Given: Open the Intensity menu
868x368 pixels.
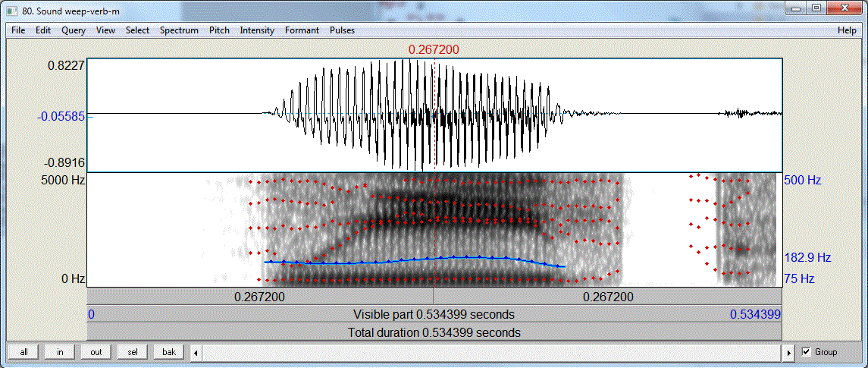Looking at the screenshot, I should 257,30.
